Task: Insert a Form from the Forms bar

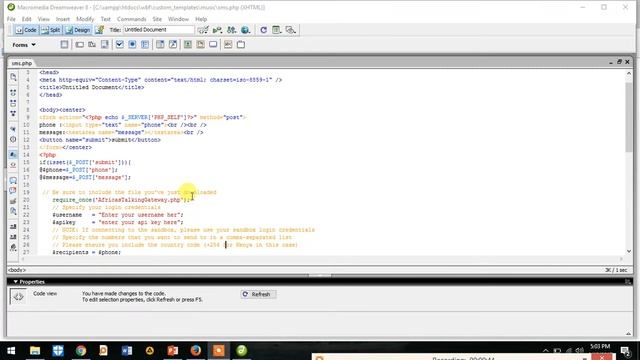Action: [64, 44]
